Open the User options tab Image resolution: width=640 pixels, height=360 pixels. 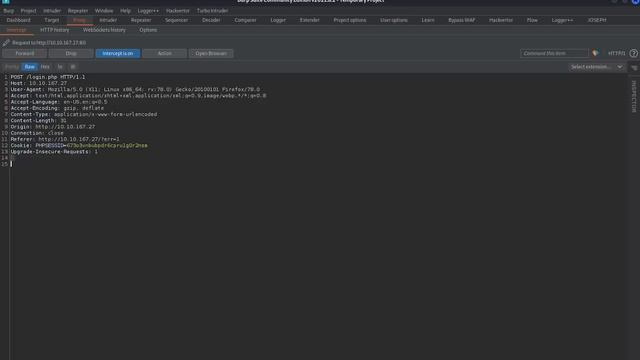tap(393, 20)
